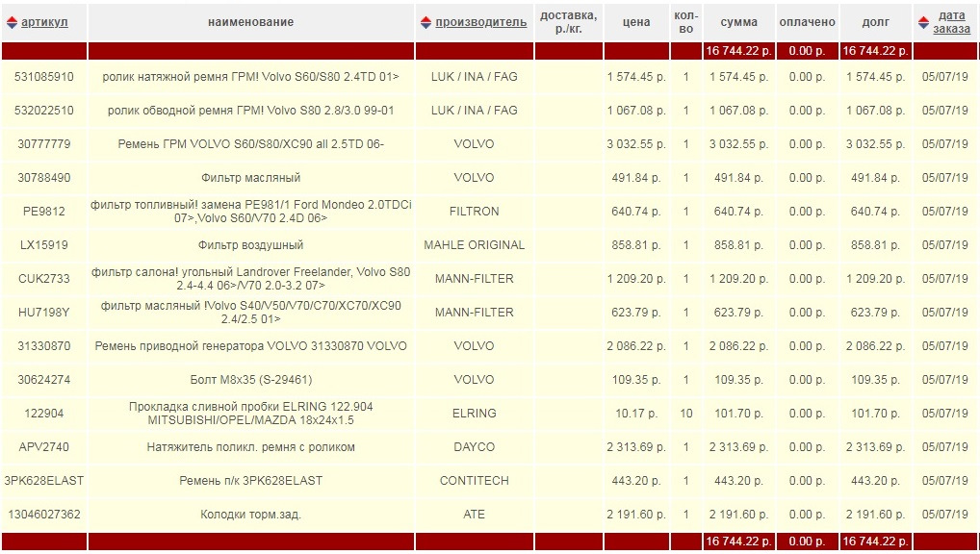
Task: Select article number 531085910
Action: [x=44, y=77]
